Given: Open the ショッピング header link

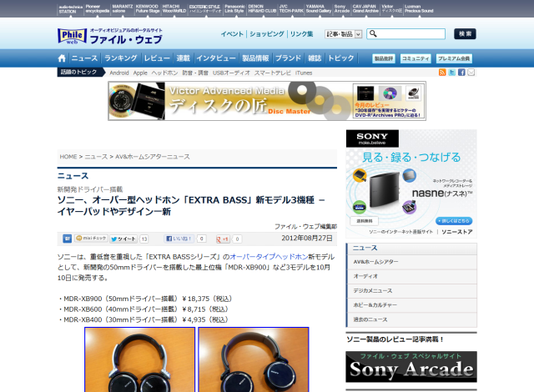Looking at the screenshot, I should pos(267,34).
